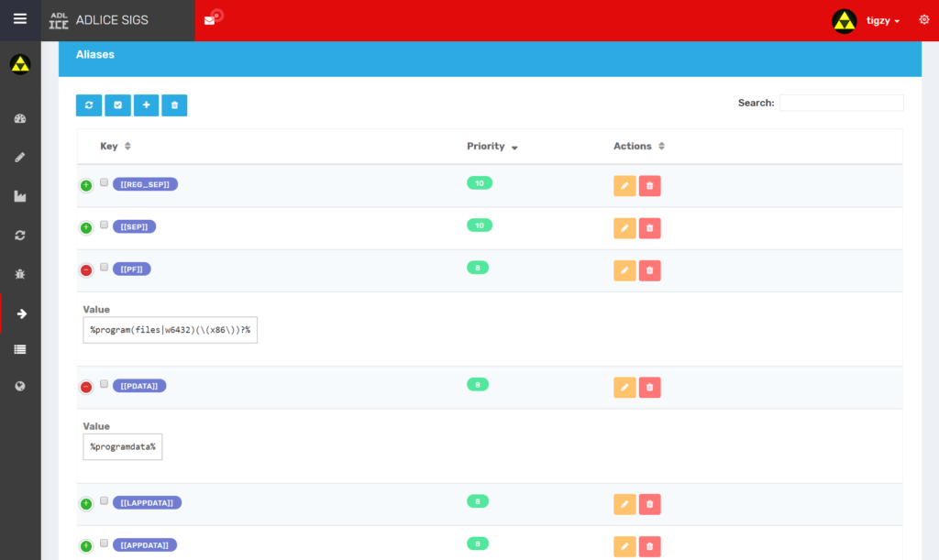Delete the [[SEP]] alias row
The width and height of the screenshot is (939, 560).
tap(649, 228)
